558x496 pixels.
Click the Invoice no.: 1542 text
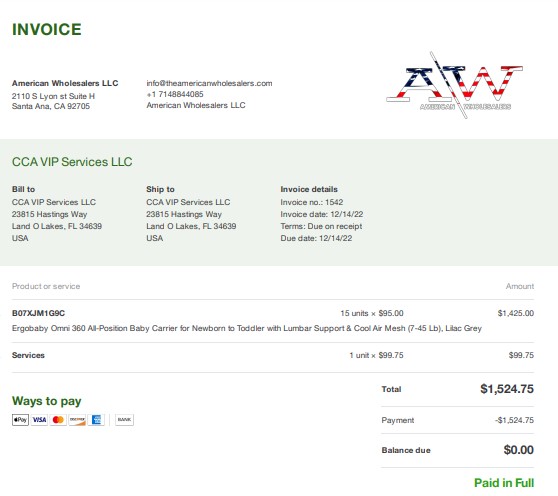[x=312, y=202]
